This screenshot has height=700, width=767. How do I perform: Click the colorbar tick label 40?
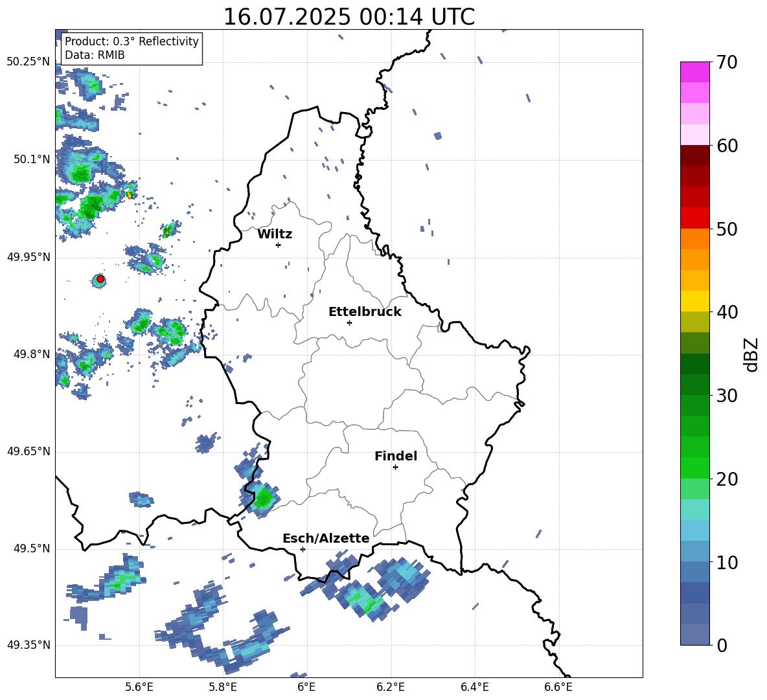point(727,312)
